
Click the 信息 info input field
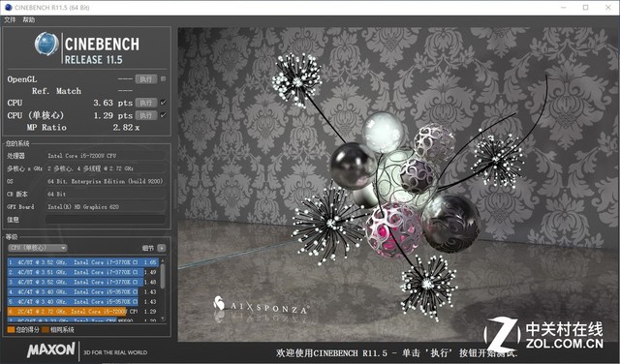coord(106,220)
